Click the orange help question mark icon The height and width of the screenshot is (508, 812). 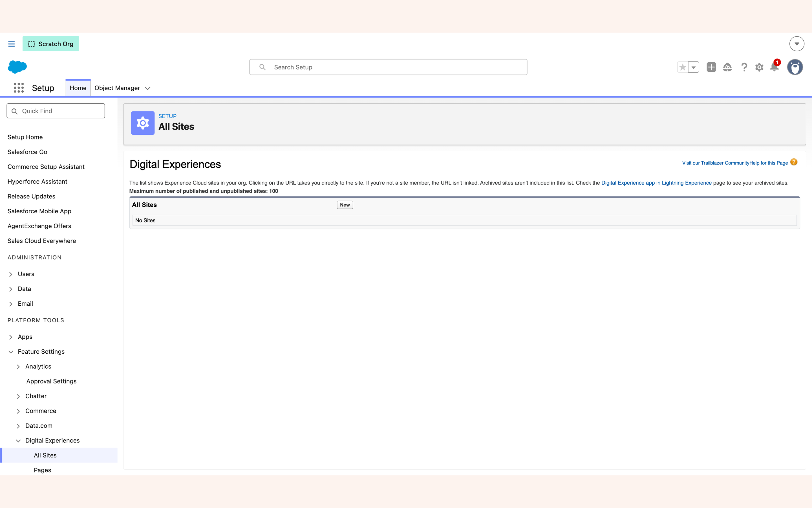click(794, 162)
